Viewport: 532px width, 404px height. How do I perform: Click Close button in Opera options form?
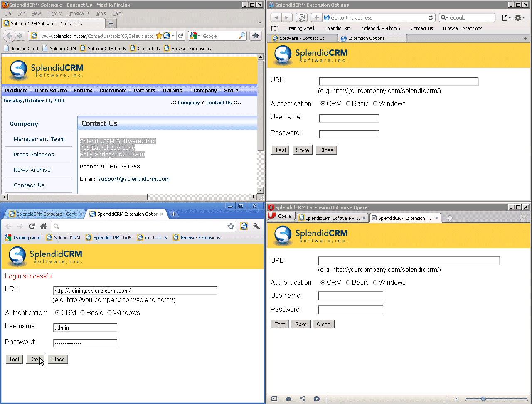(x=323, y=324)
